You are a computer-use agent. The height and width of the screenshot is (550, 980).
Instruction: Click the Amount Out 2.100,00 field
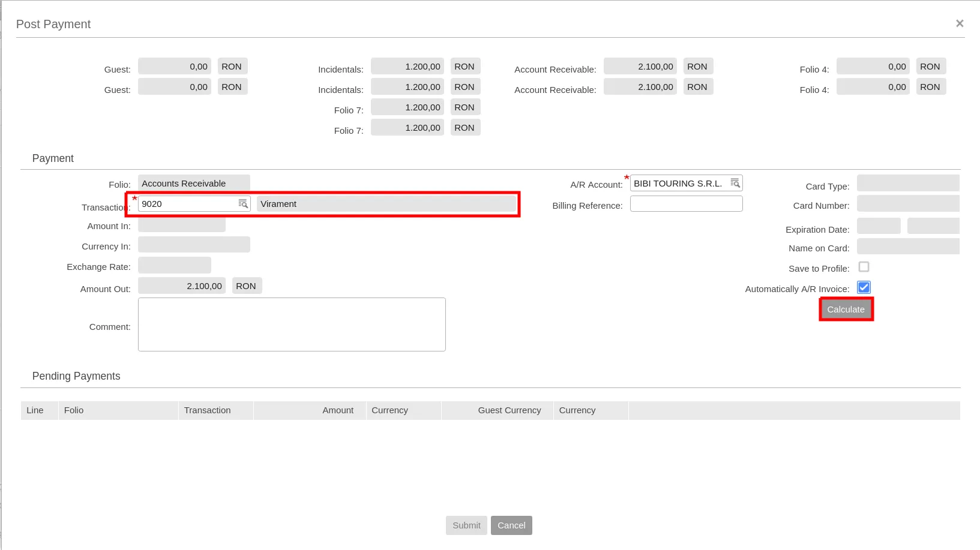click(182, 285)
